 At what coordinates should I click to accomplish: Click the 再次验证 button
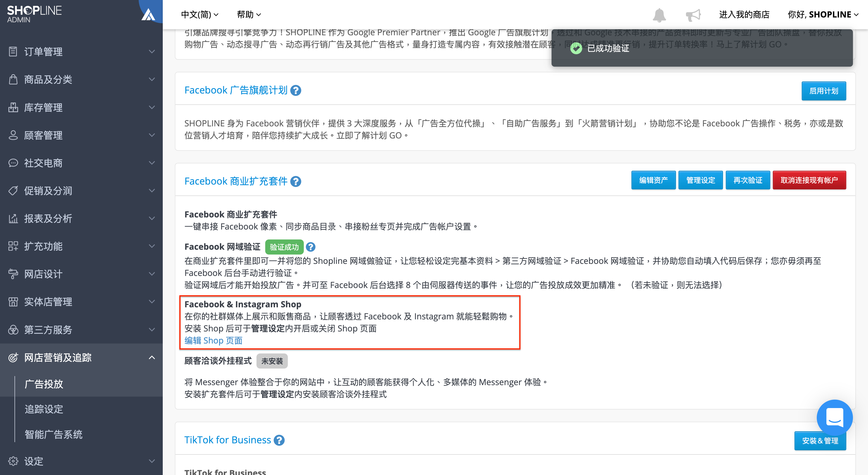(747, 180)
